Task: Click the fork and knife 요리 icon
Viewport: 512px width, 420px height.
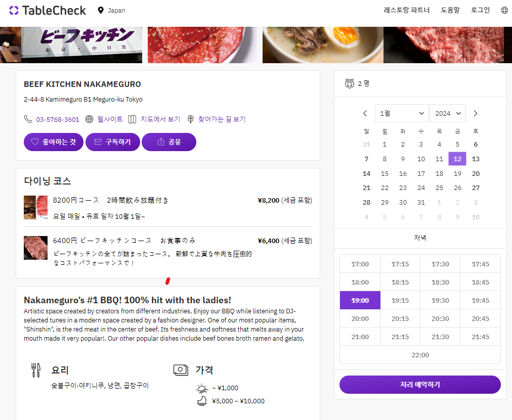Action: pyautogui.click(x=36, y=370)
